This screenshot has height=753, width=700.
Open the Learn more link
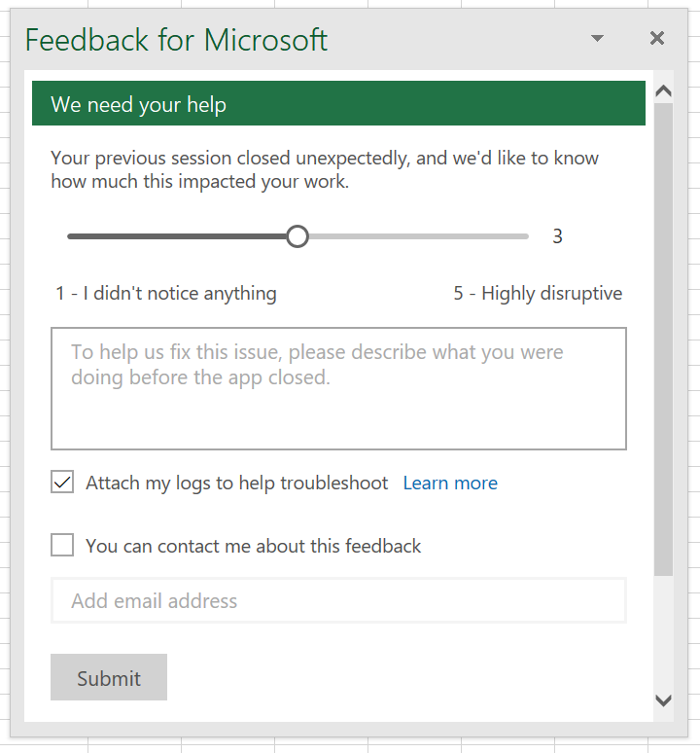(x=450, y=484)
